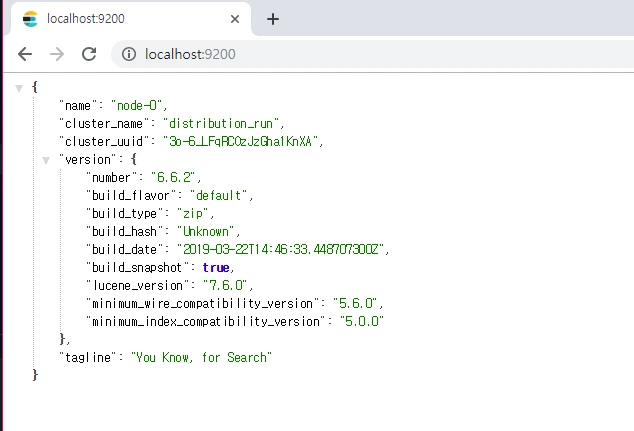Close the localhost:9200 tab
Screen dimensions: 634x431
(235, 19)
